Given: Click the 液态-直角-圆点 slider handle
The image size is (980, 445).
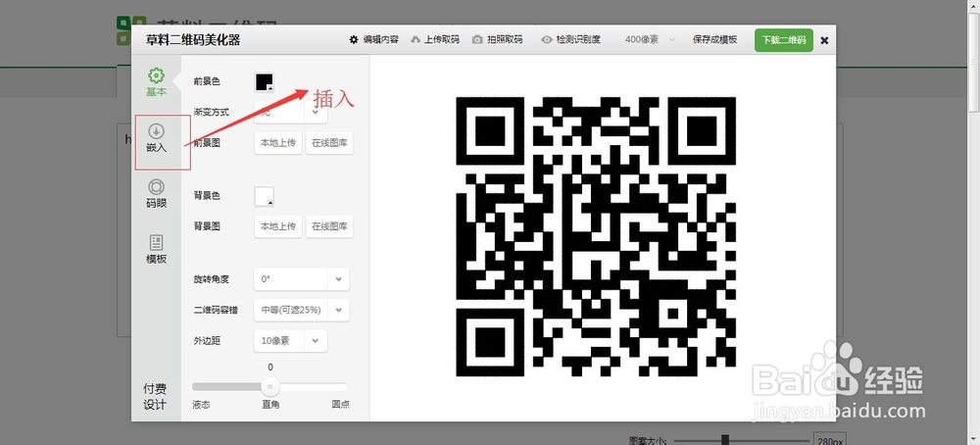Looking at the screenshot, I should coord(270,387).
